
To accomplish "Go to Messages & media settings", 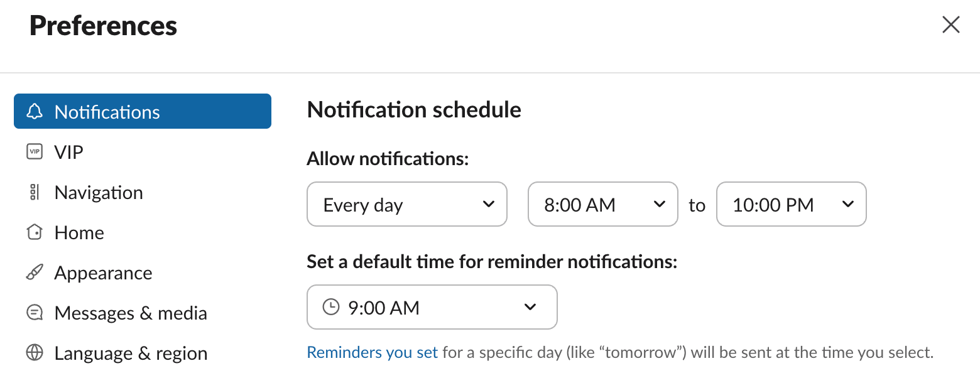I will point(131,313).
